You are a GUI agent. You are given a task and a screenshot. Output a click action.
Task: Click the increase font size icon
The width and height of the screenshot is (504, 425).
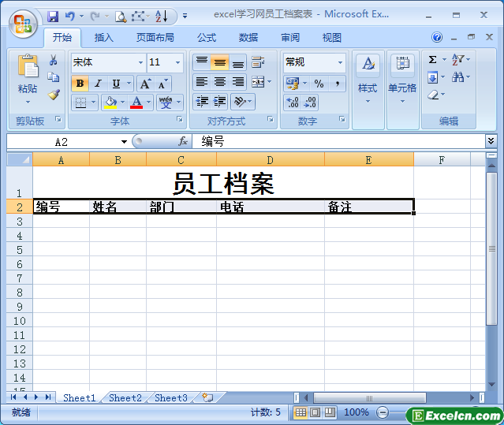click(145, 84)
